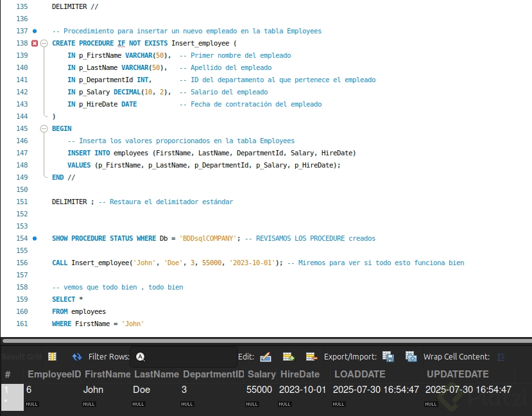Toggle Wrap Cell Content icon
This screenshot has height=416, width=532.
click(x=501, y=357)
